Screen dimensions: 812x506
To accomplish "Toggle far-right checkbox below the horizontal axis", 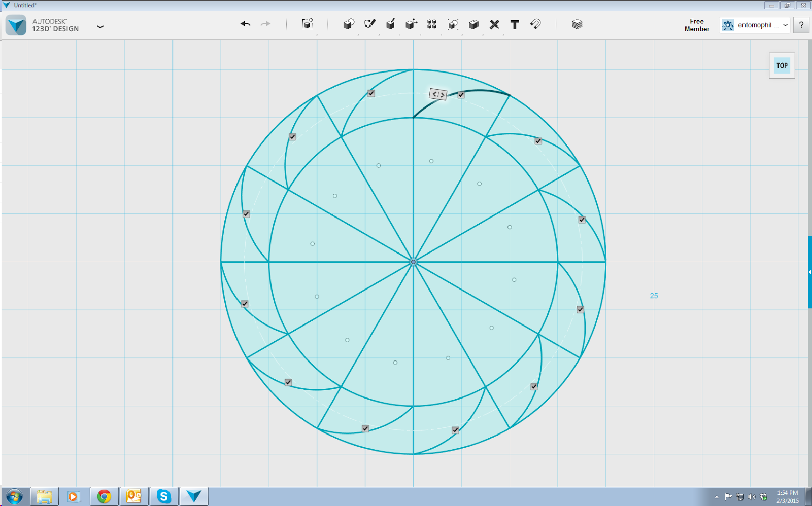I will click(x=580, y=309).
